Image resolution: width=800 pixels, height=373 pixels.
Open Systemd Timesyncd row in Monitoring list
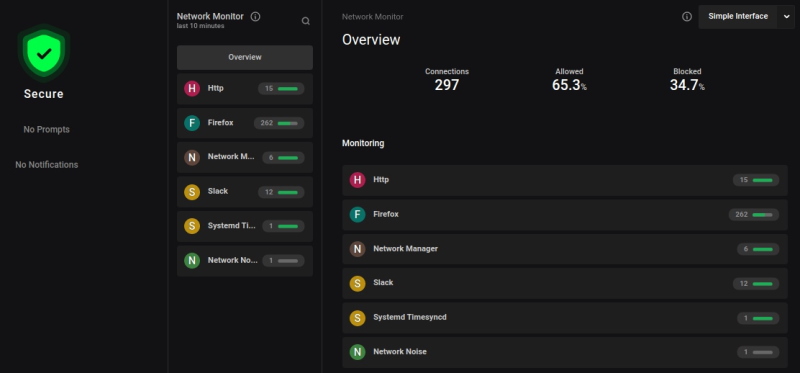[565, 318]
